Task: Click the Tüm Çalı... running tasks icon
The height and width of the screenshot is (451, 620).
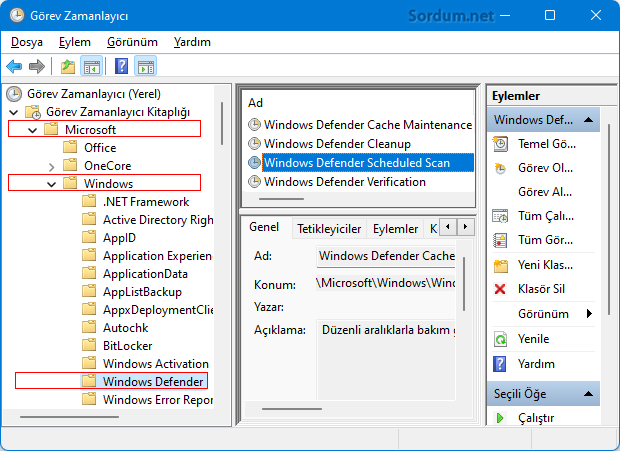Action: [x=500, y=216]
